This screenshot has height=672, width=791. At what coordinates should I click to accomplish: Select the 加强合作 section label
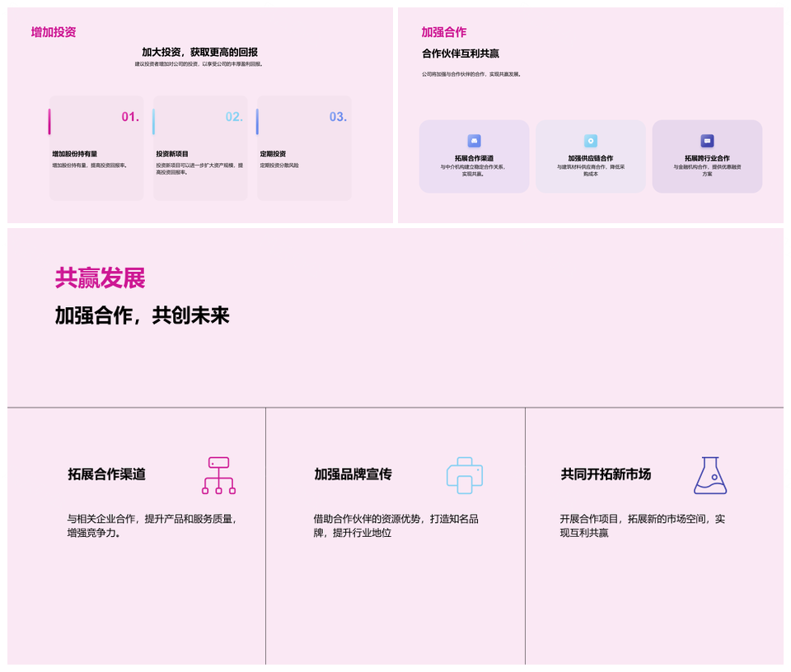point(444,32)
